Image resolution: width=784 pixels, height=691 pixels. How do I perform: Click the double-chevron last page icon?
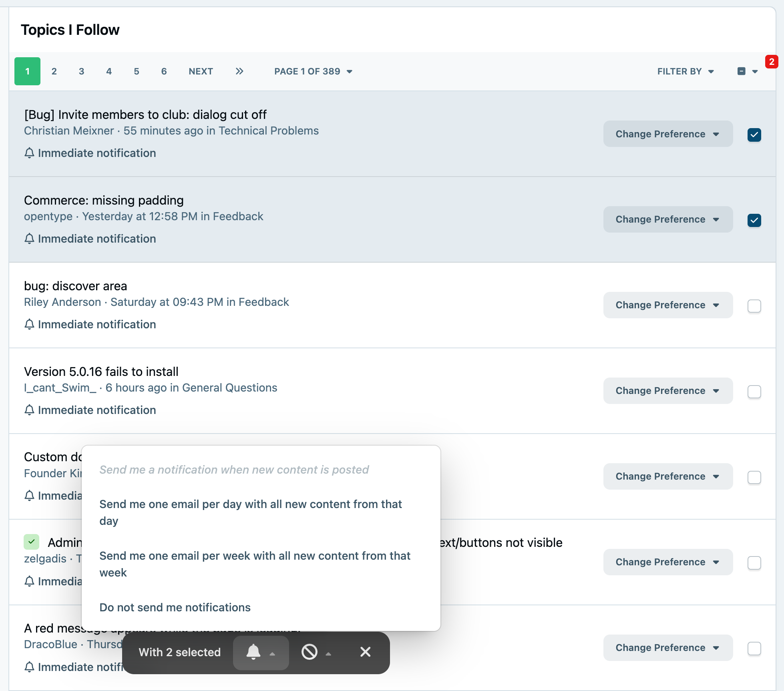(239, 71)
